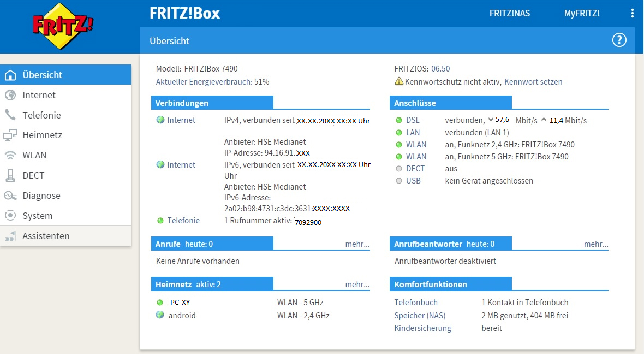Go to MyFRITZ! in header
This screenshot has height=355, width=644.
pos(582,14)
